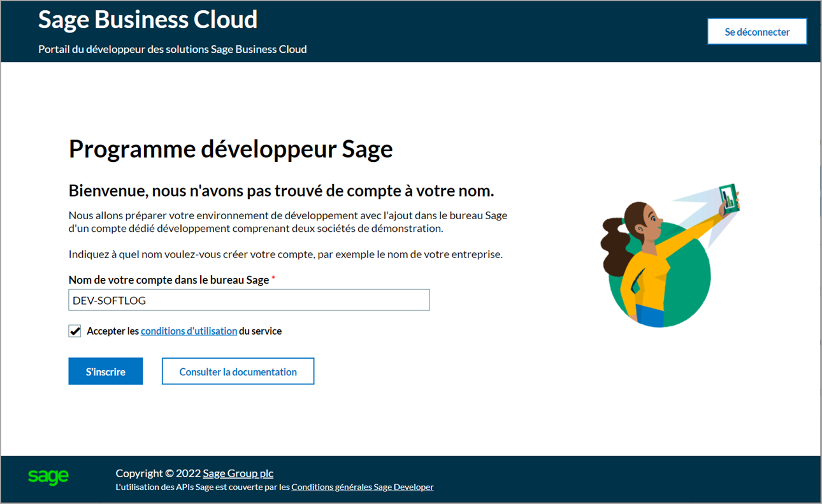The width and height of the screenshot is (822, 504).
Task: Click the Portail du développeur subtitle
Action: click(173, 49)
